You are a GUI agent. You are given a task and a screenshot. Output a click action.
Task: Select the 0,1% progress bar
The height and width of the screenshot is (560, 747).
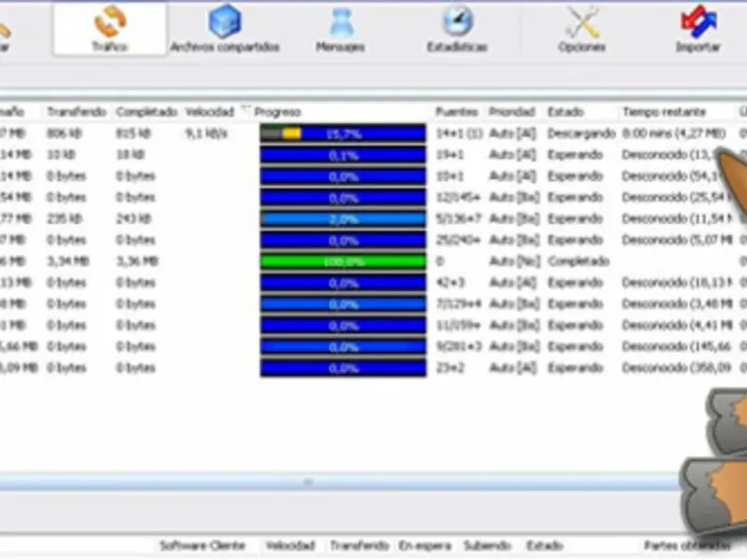click(343, 155)
